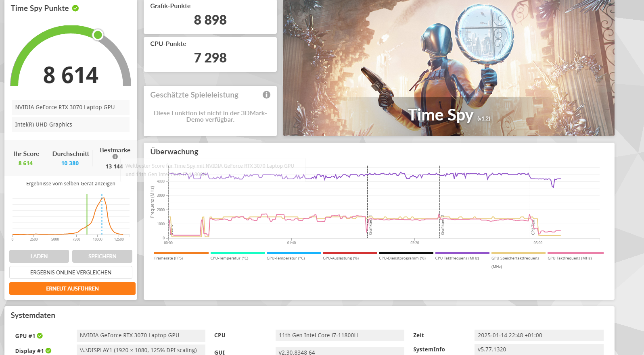This screenshot has height=355, width=644.
Task: Click the orange ERNEUT AUSFÜHREN button
Action: 72,289
